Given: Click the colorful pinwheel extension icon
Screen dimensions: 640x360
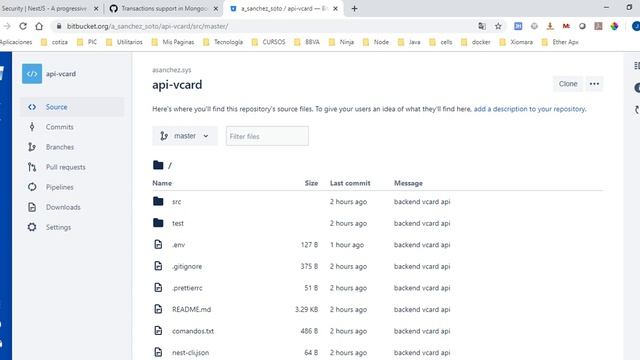Looking at the screenshot, I should [x=614, y=26].
